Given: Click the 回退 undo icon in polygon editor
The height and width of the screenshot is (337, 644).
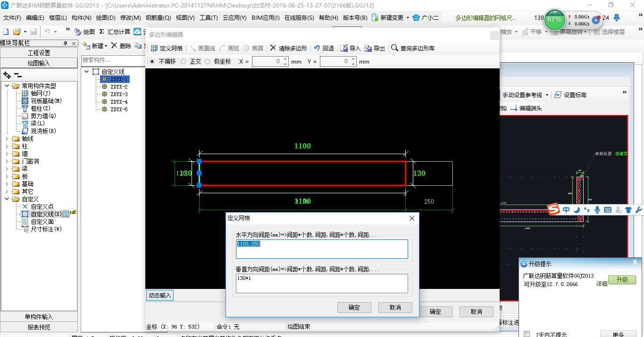Looking at the screenshot, I should click(317, 48).
